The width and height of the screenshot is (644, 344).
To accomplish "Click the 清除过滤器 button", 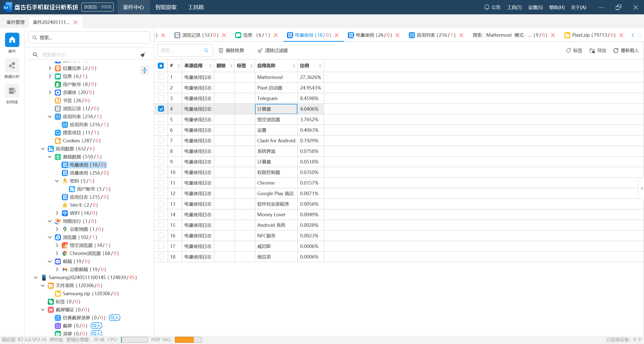I will pos(273,51).
